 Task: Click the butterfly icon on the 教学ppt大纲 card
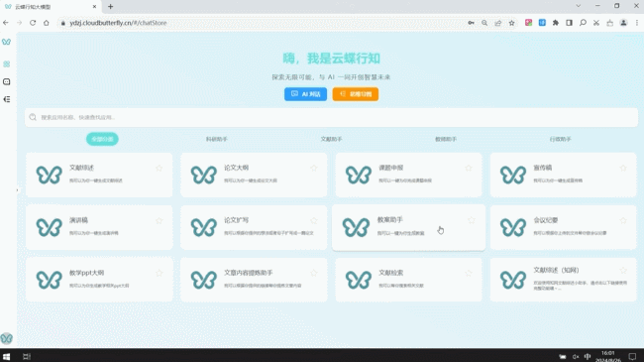pyautogui.click(x=49, y=280)
